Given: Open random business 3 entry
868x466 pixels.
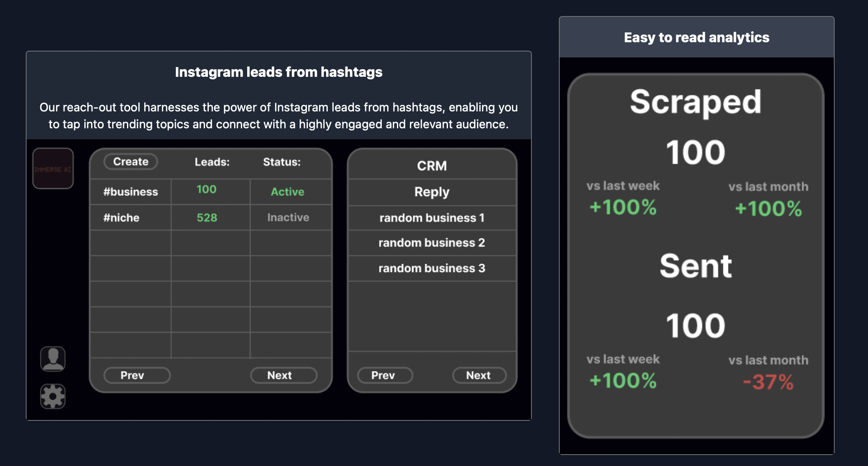Looking at the screenshot, I should (432, 268).
